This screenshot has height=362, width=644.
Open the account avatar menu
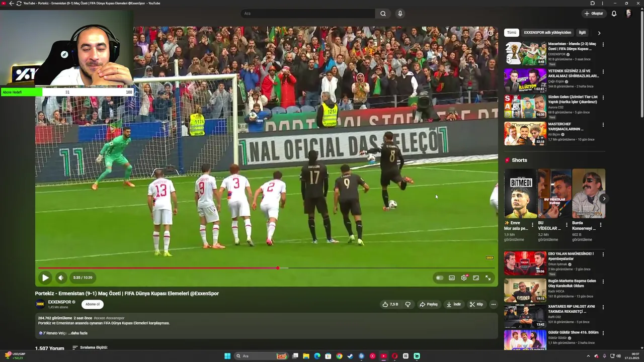tap(628, 14)
